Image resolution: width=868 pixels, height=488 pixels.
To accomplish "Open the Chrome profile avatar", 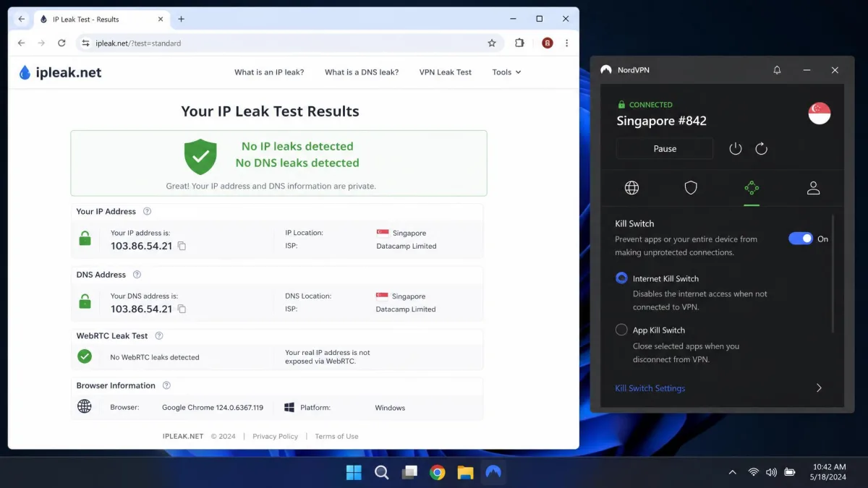I will (548, 43).
